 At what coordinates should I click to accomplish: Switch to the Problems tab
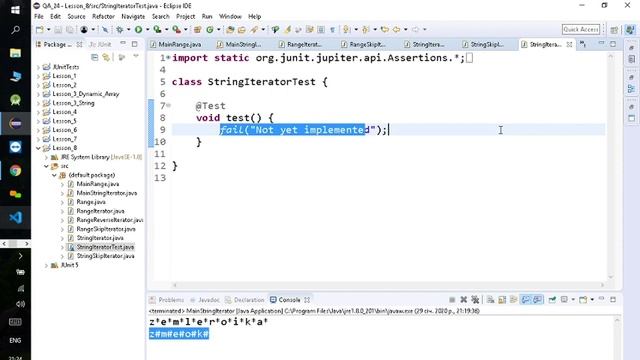(167, 300)
